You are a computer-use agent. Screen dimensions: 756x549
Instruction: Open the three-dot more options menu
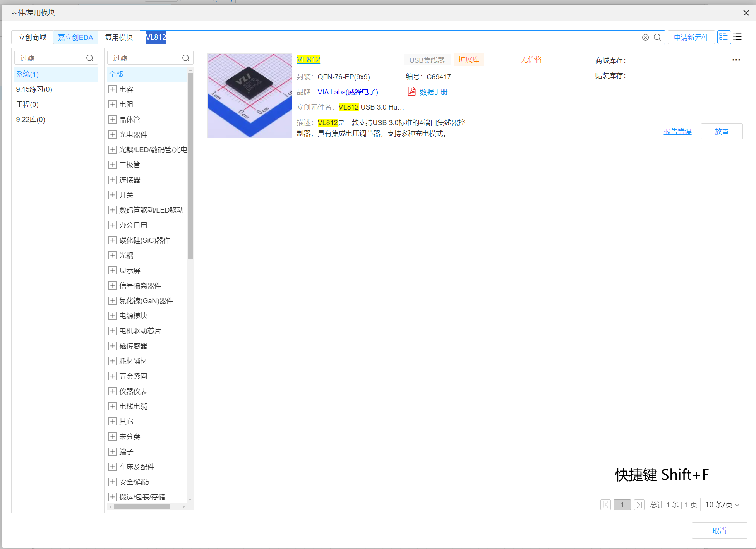[736, 60]
